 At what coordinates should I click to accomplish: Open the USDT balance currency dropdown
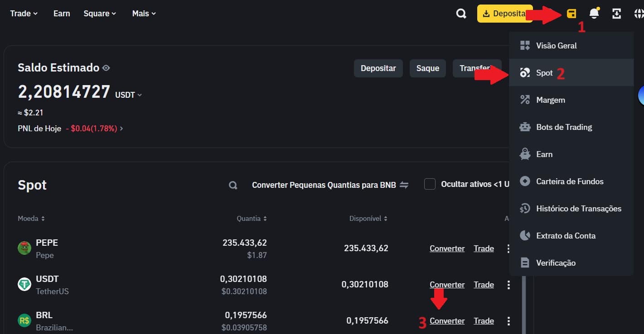click(129, 95)
